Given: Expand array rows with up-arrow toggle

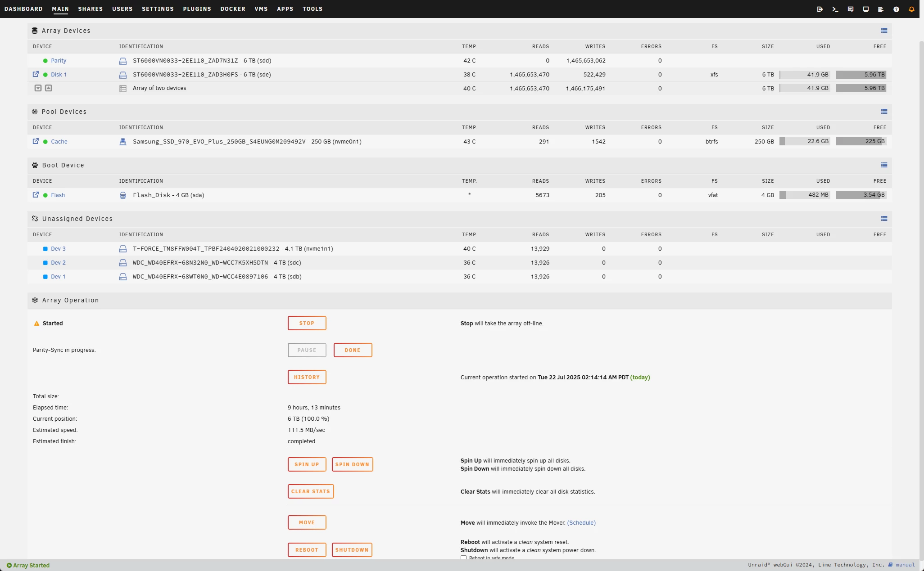Looking at the screenshot, I should (49, 88).
